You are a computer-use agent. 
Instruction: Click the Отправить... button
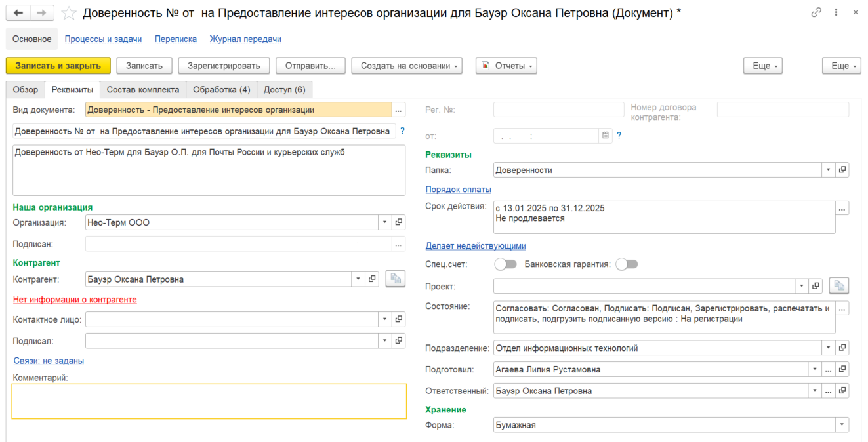tap(310, 66)
